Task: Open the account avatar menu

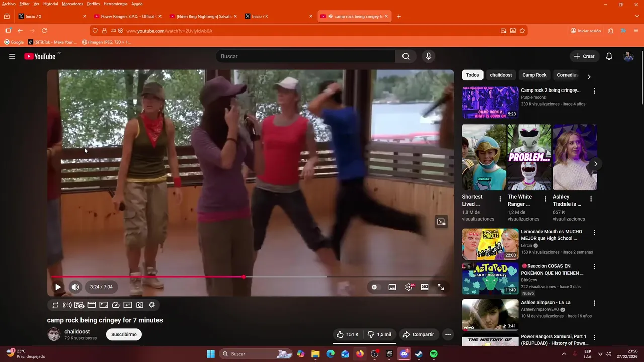Action: (x=628, y=56)
